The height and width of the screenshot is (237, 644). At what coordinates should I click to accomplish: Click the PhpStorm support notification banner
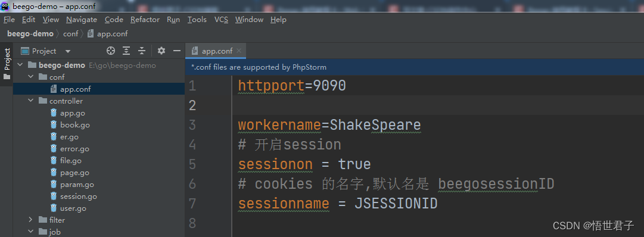pos(415,67)
